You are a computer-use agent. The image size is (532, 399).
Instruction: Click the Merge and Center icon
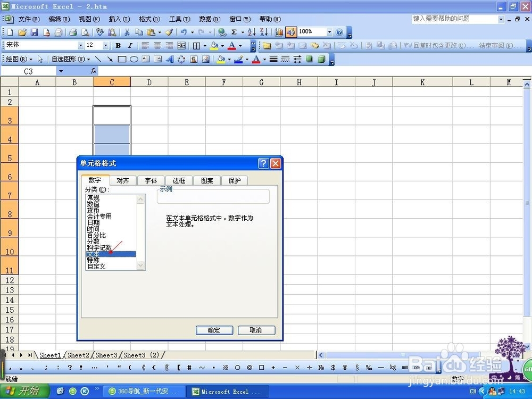181,45
